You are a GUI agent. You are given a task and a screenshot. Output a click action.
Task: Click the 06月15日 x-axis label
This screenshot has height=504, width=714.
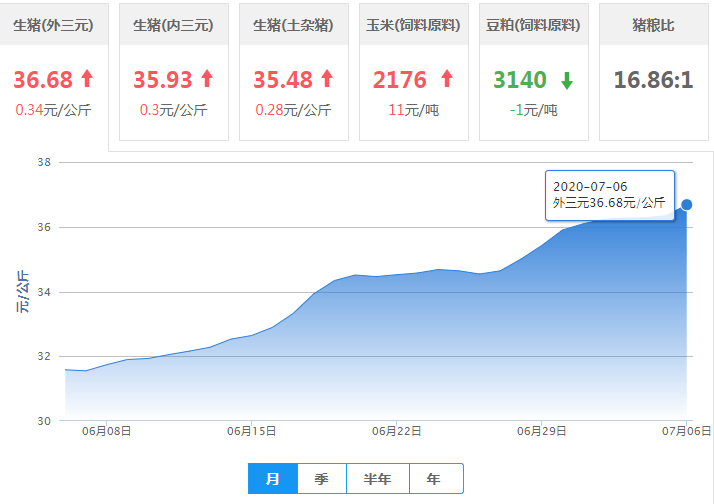pyautogui.click(x=251, y=431)
